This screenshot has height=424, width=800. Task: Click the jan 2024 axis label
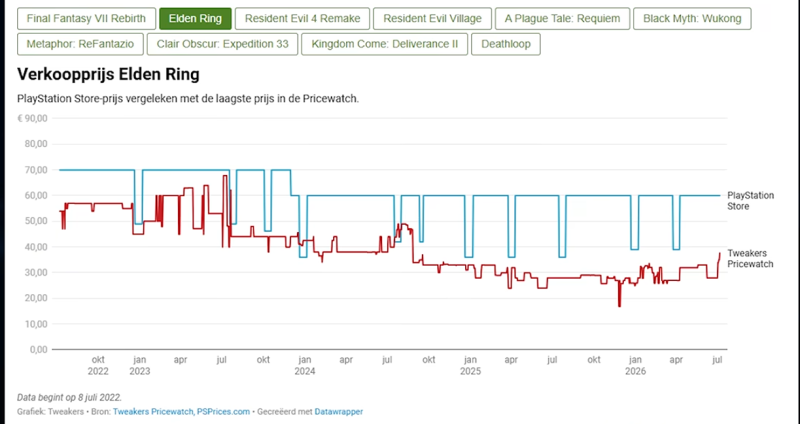(x=305, y=366)
